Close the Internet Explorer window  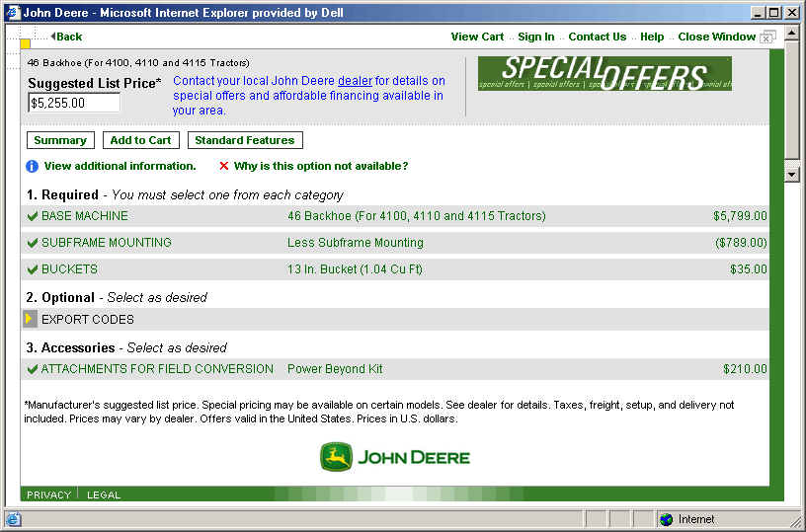[x=791, y=12]
